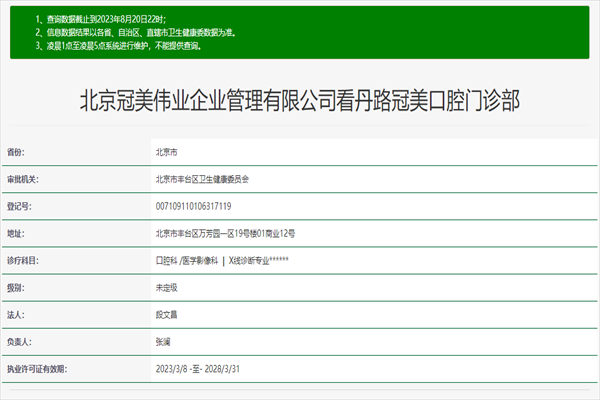
Task: Click the 登记号 label
Action: 19,206
